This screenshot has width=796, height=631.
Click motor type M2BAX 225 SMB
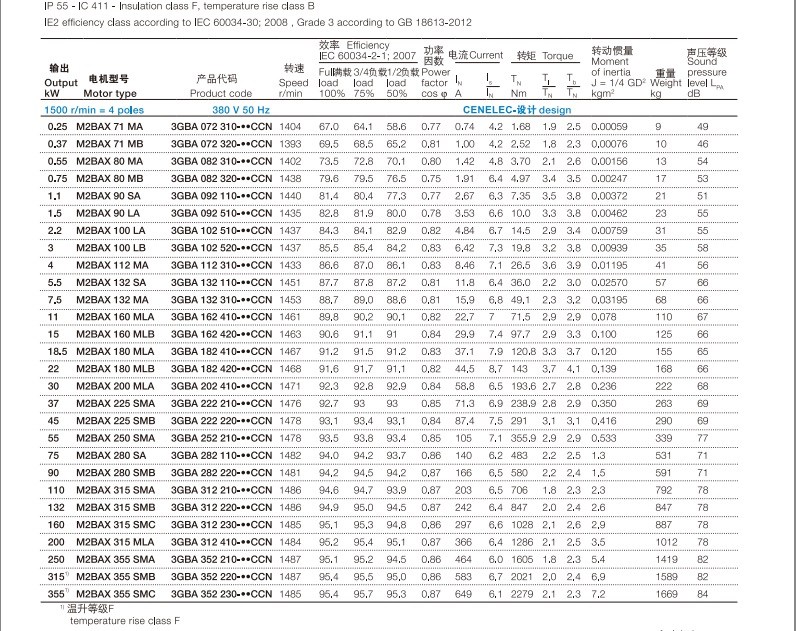tap(116, 421)
